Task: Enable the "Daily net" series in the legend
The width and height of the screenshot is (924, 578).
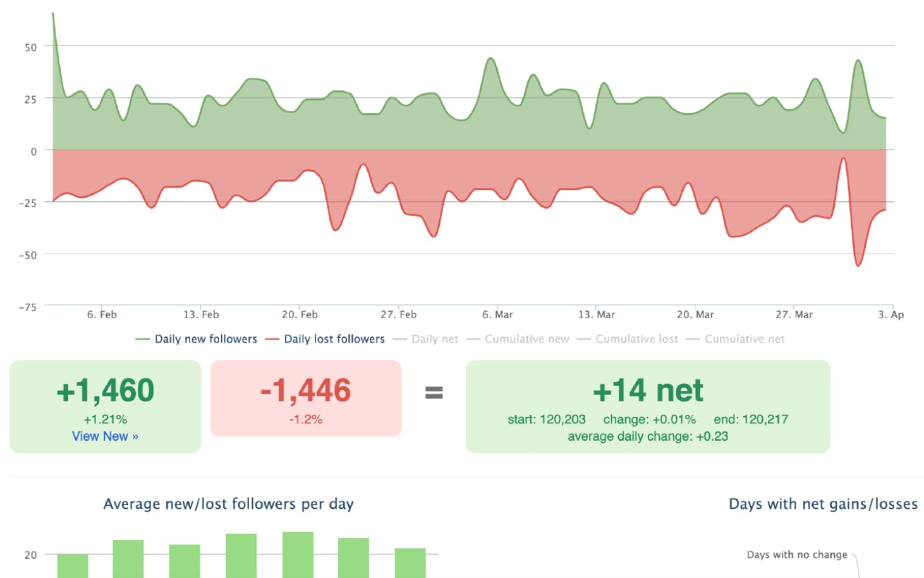Action: coord(434,339)
